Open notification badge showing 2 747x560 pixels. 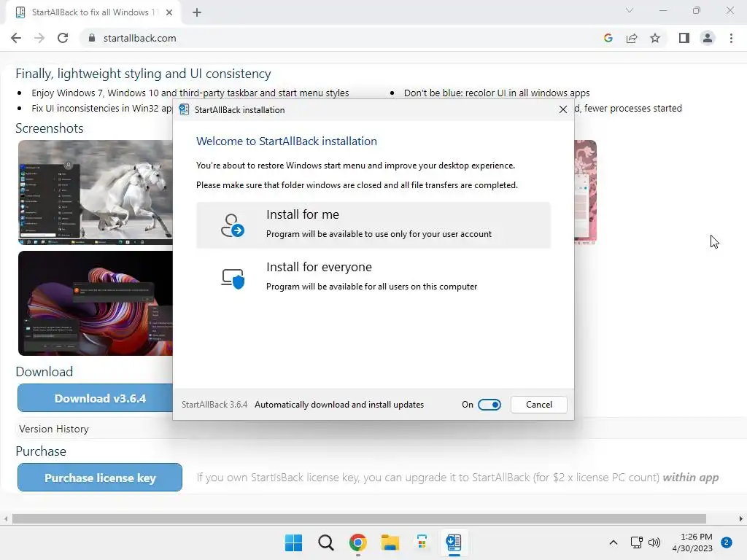coord(727,542)
